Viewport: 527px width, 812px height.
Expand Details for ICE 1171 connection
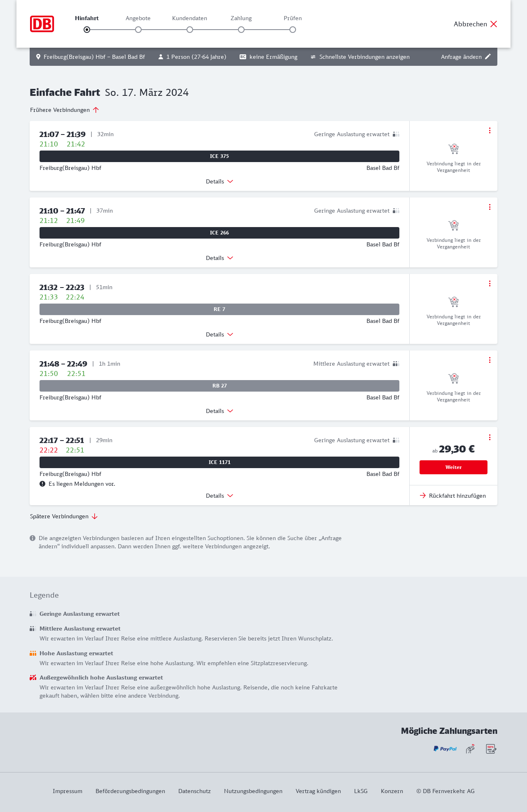click(219, 496)
